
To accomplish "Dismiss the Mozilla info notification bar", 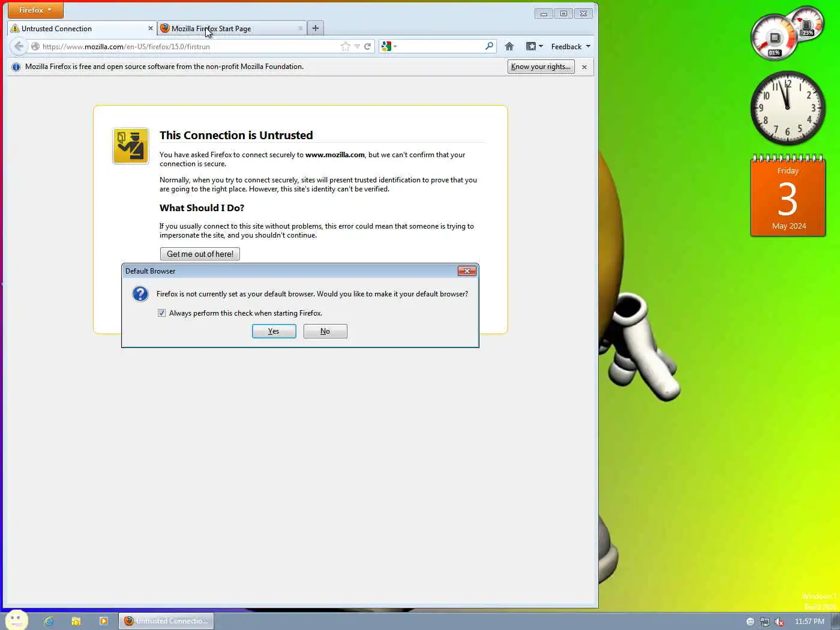I will [584, 67].
